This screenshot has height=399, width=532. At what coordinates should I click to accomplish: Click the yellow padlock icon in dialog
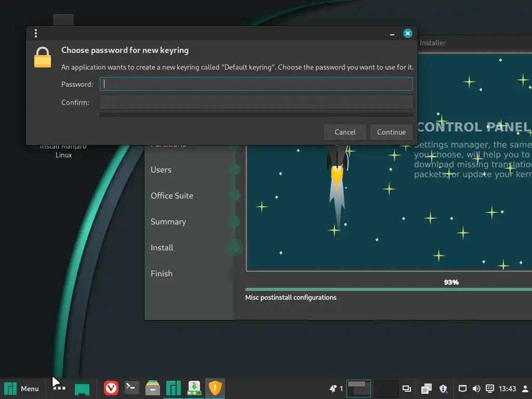point(43,57)
